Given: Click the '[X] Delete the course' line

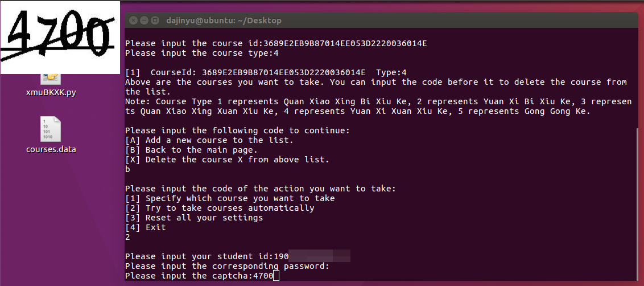Looking at the screenshot, I should coord(227,160).
